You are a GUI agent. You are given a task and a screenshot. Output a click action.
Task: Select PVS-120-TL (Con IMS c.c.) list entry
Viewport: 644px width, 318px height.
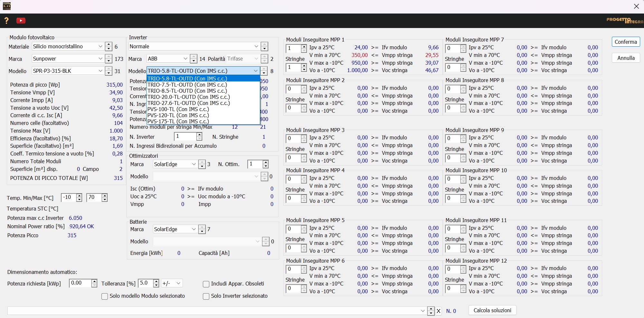[x=203, y=115]
